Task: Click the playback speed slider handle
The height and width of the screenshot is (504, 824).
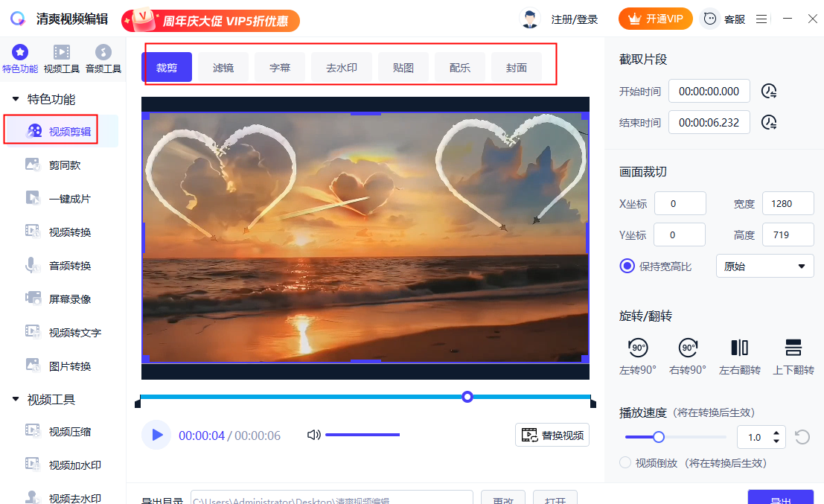Action: (x=658, y=437)
